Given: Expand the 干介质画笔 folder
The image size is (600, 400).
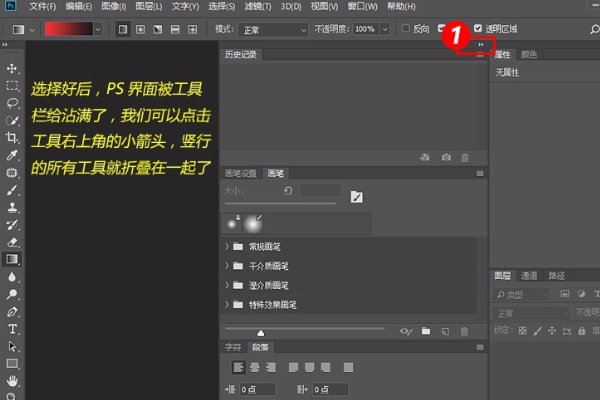Looking at the screenshot, I should (x=227, y=265).
